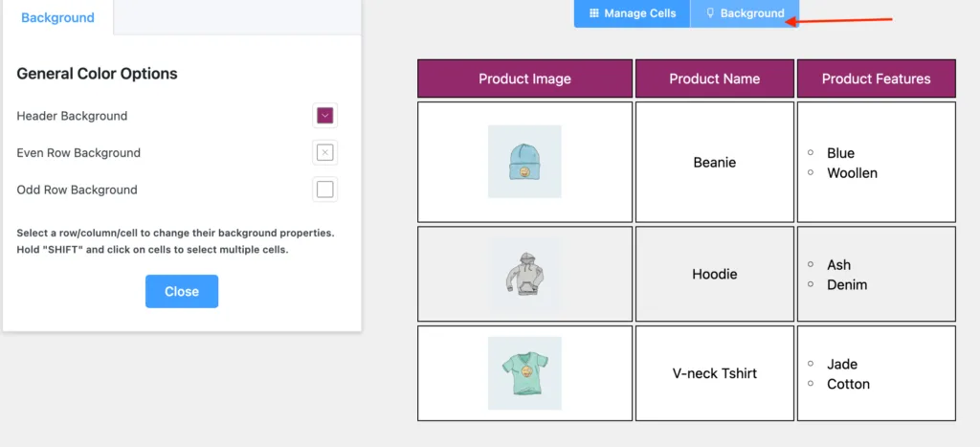The width and height of the screenshot is (980, 447).
Task: Select the Blue Woollen features cell
Action: click(x=877, y=162)
